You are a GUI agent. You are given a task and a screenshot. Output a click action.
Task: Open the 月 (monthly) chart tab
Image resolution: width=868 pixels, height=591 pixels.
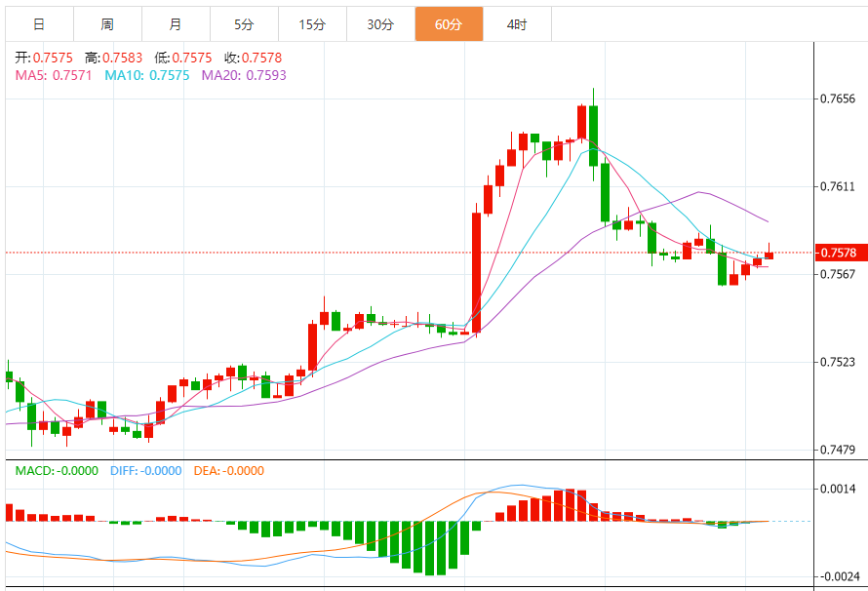(175, 24)
